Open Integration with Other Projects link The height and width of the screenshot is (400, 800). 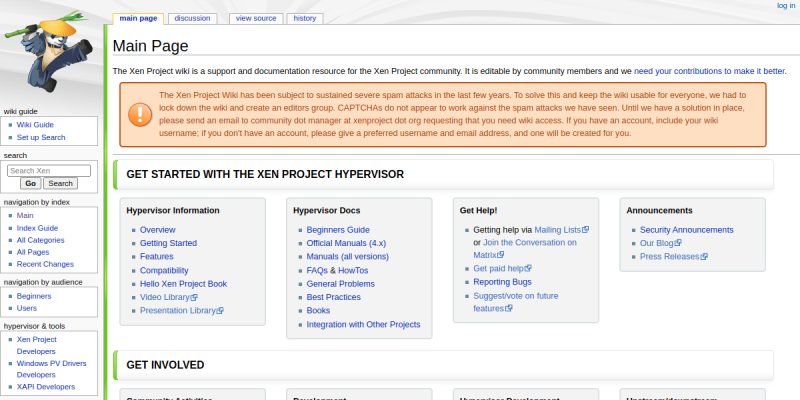pos(363,324)
